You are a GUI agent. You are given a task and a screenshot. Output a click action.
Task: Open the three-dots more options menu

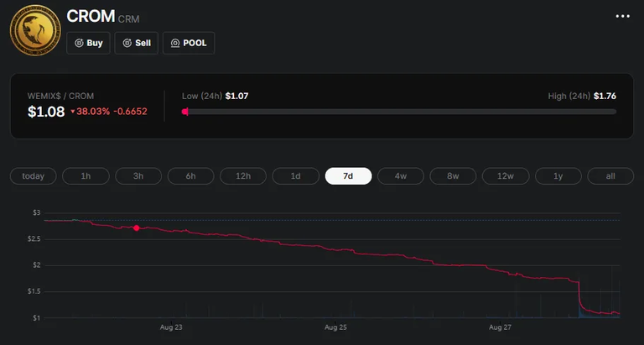pos(623,16)
